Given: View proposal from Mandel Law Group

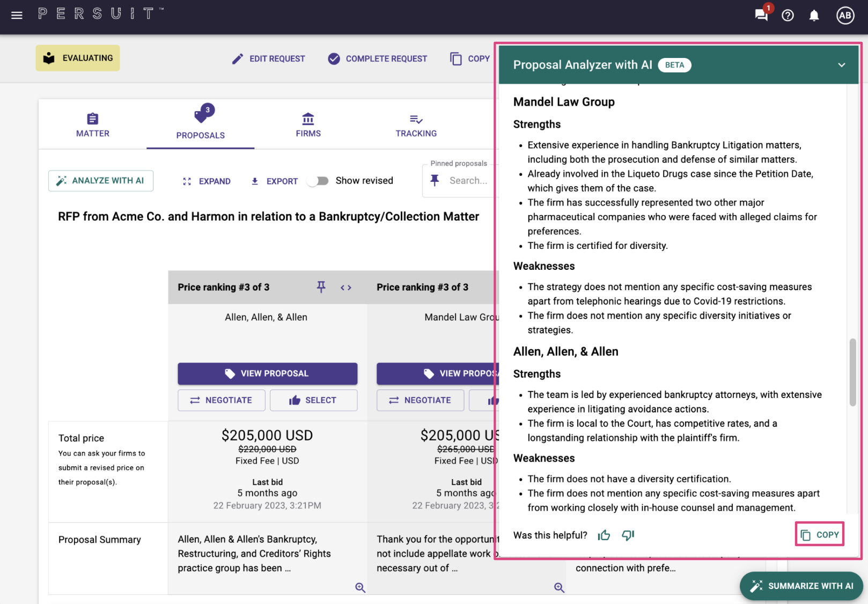Looking at the screenshot, I should coord(438,373).
